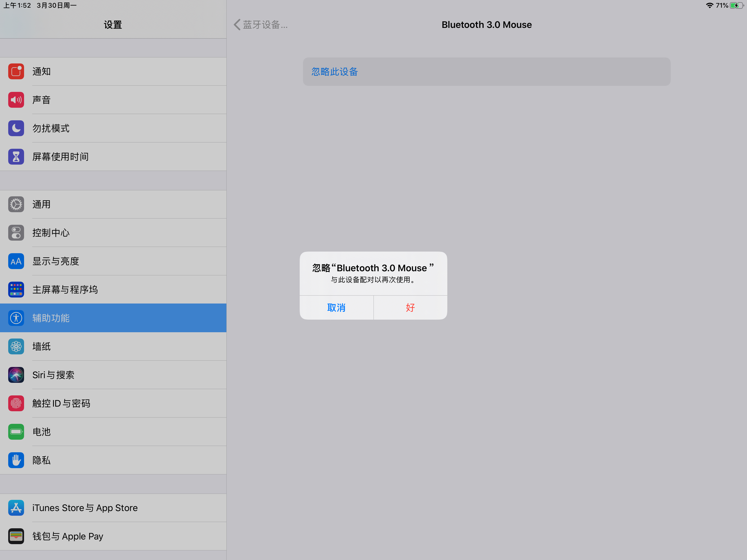Tap the message 与此设备配对以再次使用。
The image size is (747, 560).
click(x=373, y=280)
